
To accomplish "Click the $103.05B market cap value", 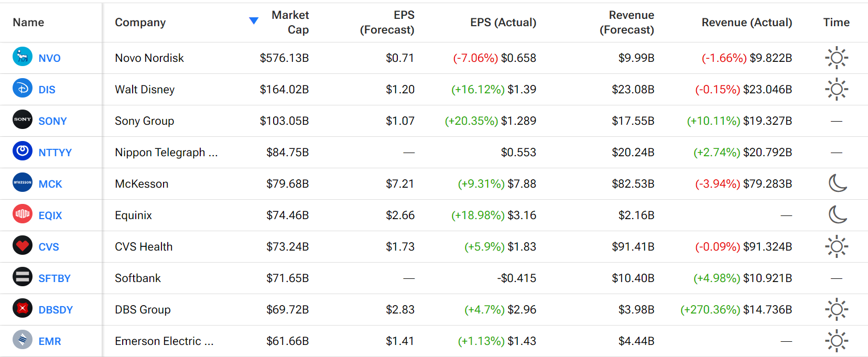I will (x=284, y=121).
